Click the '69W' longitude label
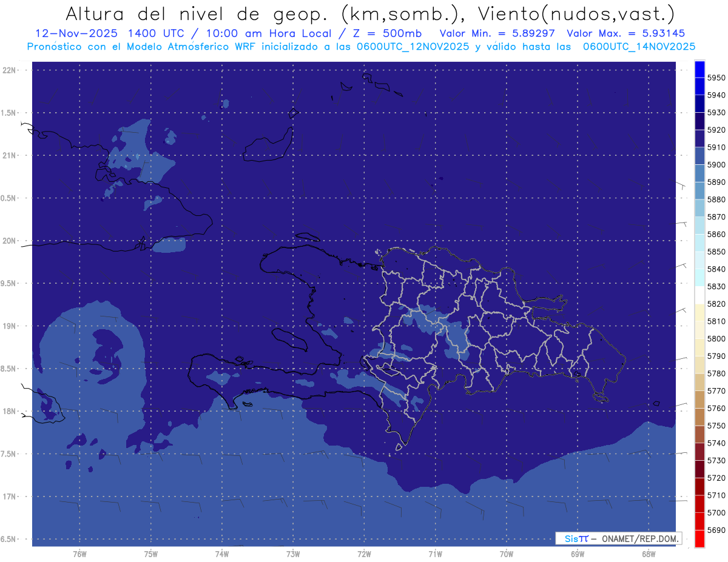The height and width of the screenshot is (562, 728). (x=578, y=554)
